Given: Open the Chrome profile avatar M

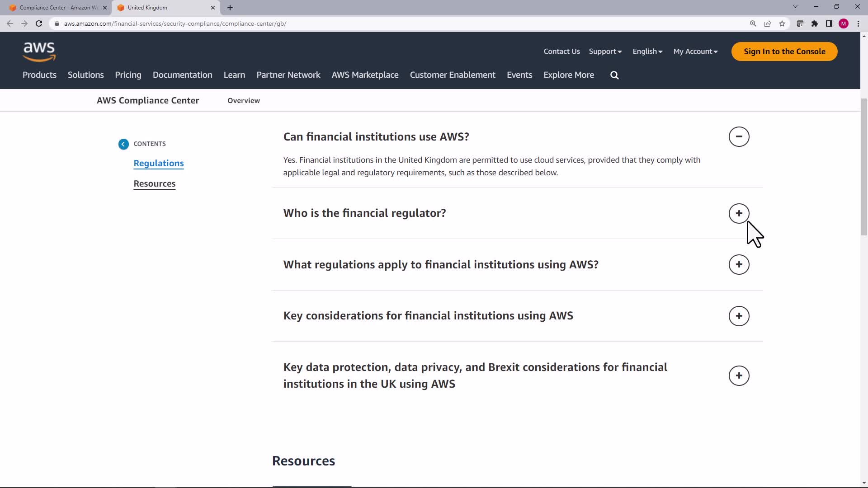Looking at the screenshot, I should (844, 23).
